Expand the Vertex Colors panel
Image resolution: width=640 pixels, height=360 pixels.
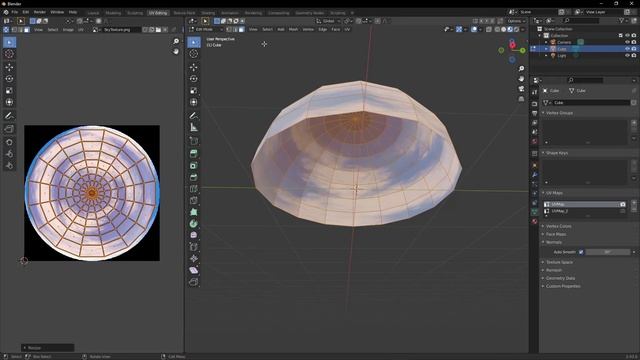558,226
